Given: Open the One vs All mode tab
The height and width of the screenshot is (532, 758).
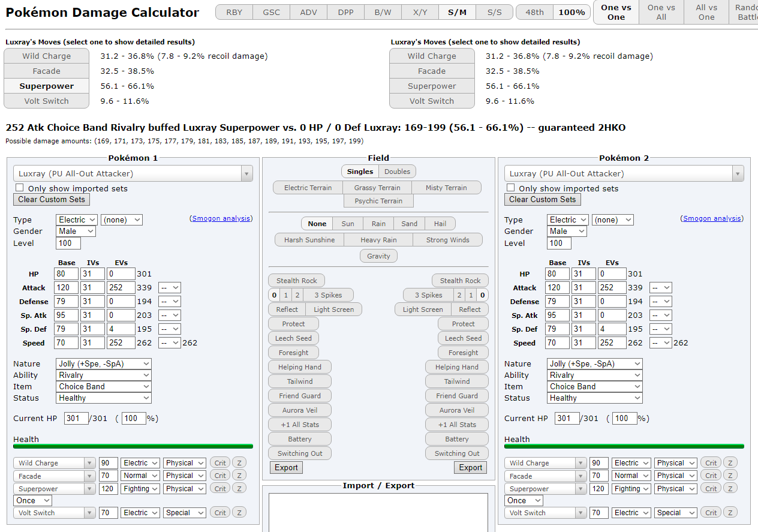Looking at the screenshot, I should (x=661, y=12).
